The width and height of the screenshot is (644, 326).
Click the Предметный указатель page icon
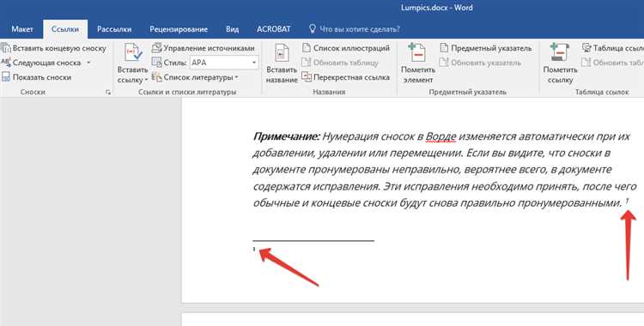coord(444,48)
